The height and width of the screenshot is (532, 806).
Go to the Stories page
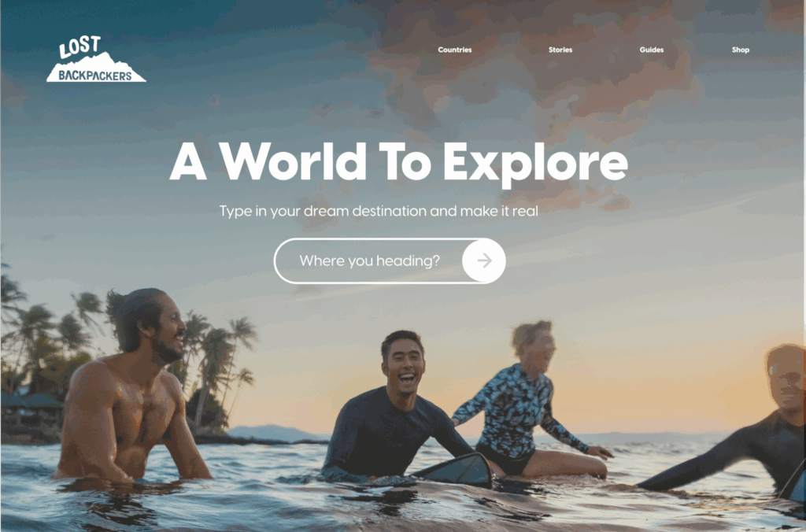tap(560, 50)
